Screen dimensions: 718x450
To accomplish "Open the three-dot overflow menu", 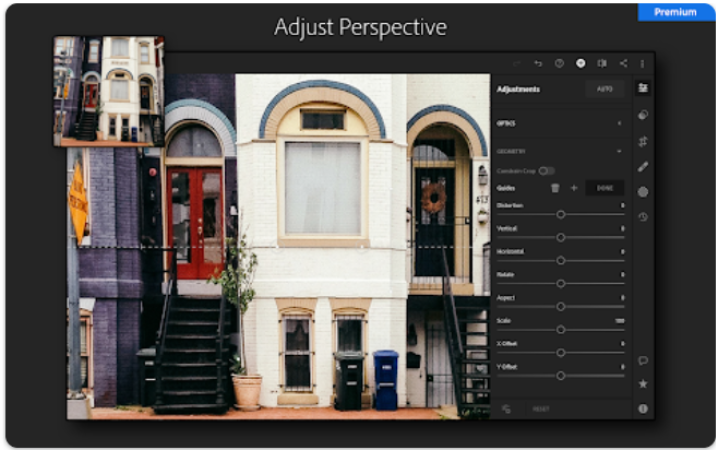I will pos(642,63).
